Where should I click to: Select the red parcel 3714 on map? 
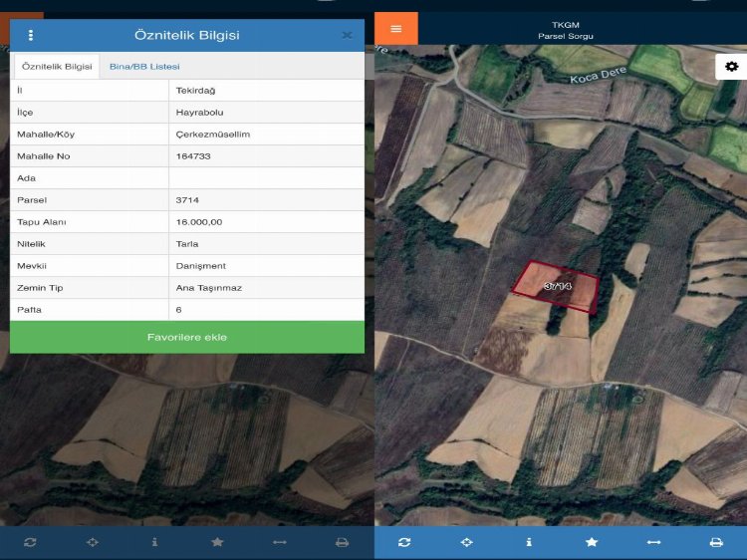point(557,287)
